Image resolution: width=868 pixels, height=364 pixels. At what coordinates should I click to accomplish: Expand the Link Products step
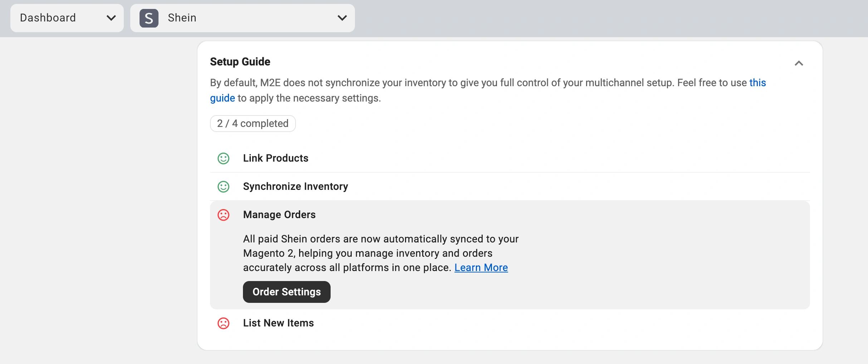click(275, 158)
